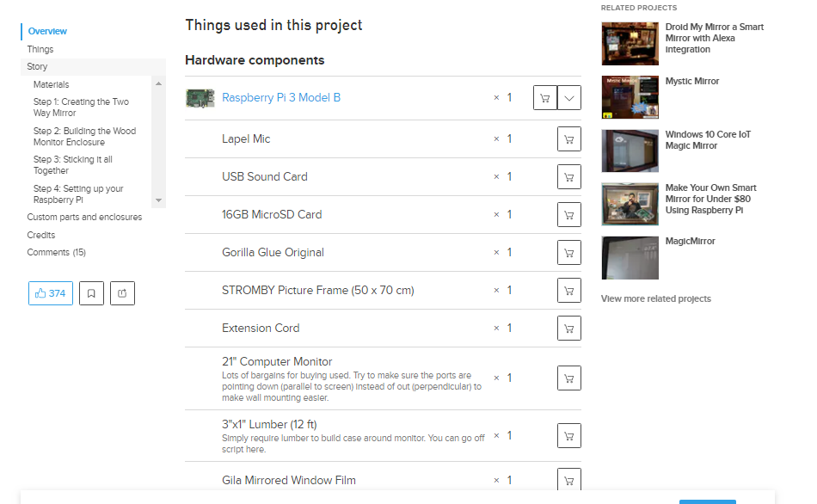The height and width of the screenshot is (504, 817).
Task: Open the Raspberry Pi 3 Model B link
Action: [281, 97]
